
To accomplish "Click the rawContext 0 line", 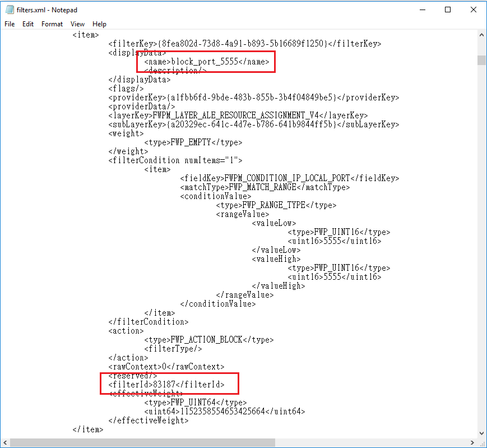I will tap(166, 367).
